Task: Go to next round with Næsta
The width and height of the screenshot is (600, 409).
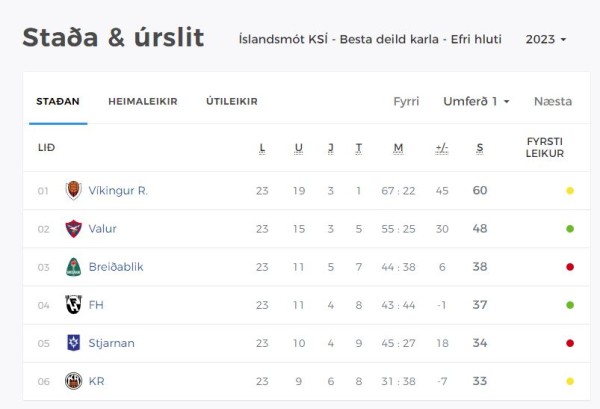Action: 553,101
